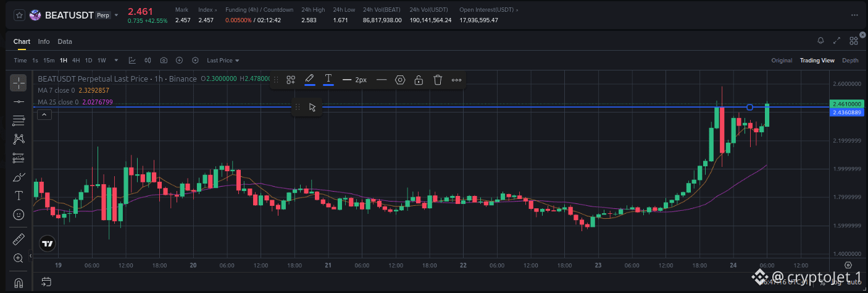Open the chart layout grid icon
This screenshot has width=868, height=293.
point(854,41)
